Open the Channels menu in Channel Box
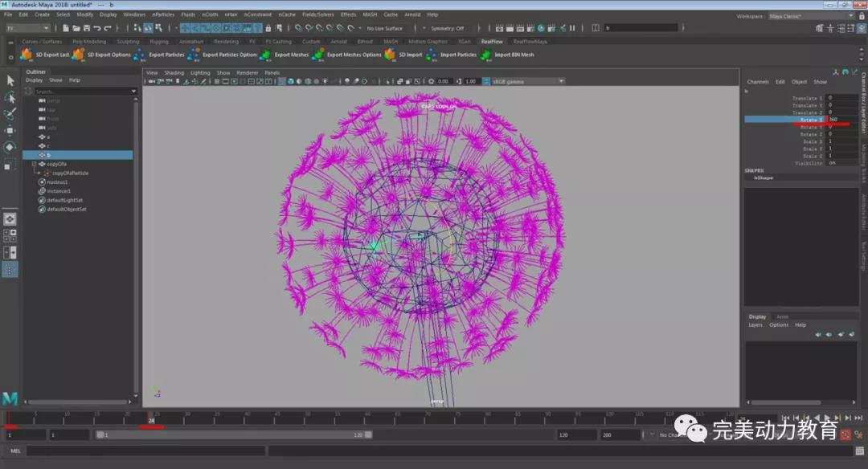The height and width of the screenshot is (469, 868). pyautogui.click(x=758, y=82)
